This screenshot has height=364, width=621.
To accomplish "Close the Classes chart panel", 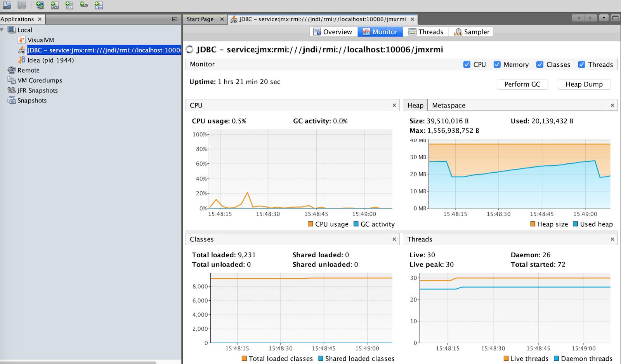I will click(394, 239).
